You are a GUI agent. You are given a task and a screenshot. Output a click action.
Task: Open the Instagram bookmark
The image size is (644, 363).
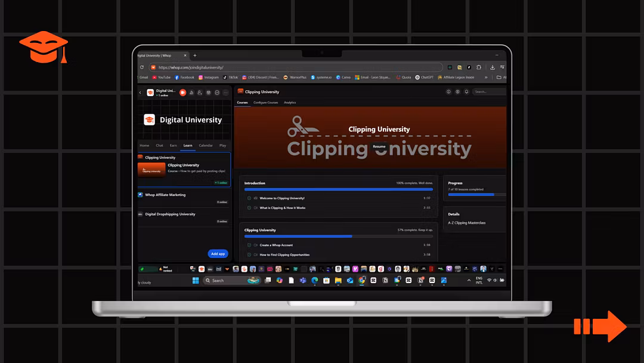point(209,77)
